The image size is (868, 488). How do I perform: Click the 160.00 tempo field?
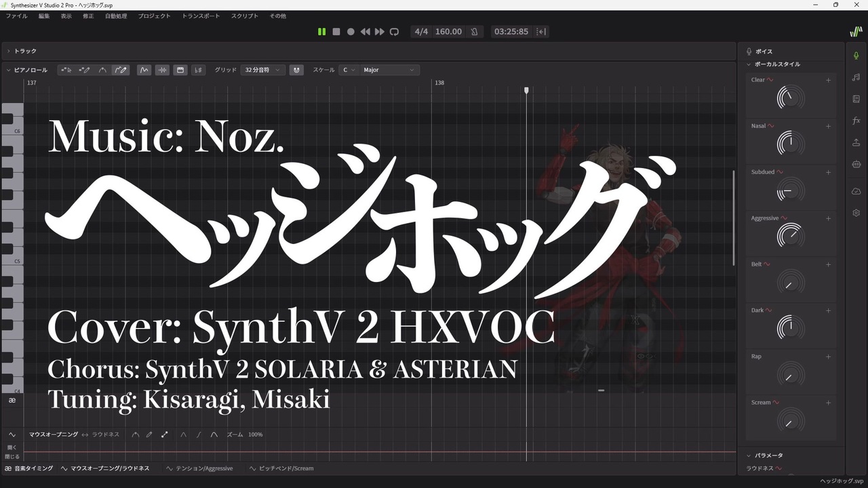pyautogui.click(x=448, y=32)
